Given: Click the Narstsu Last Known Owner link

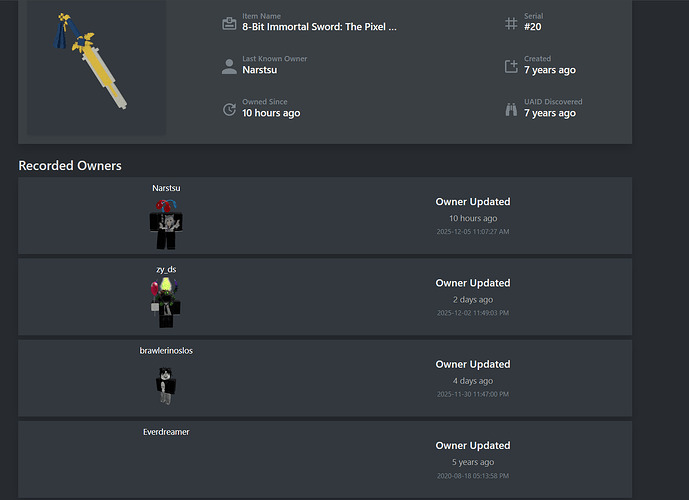Looking at the screenshot, I should click(x=260, y=70).
